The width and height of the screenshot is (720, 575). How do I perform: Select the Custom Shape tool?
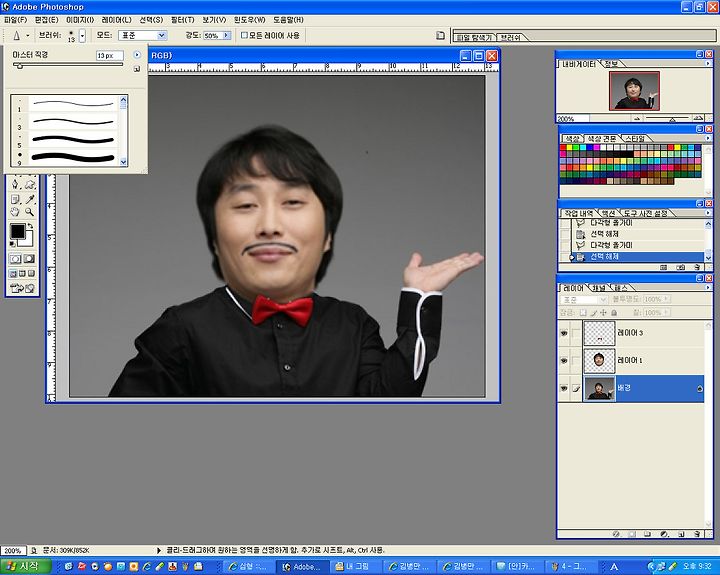(x=30, y=185)
